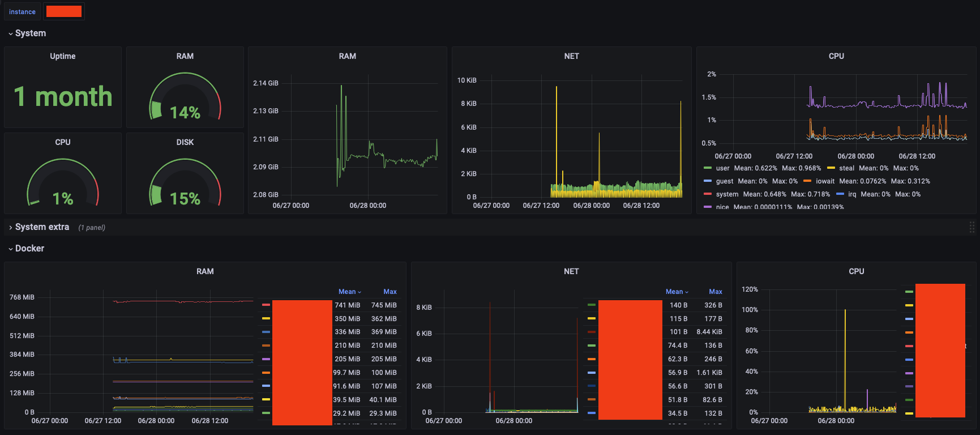This screenshot has height=435, width=980.
Task: Sort Docker NET legend by Max column
Action: coord(715,292)
